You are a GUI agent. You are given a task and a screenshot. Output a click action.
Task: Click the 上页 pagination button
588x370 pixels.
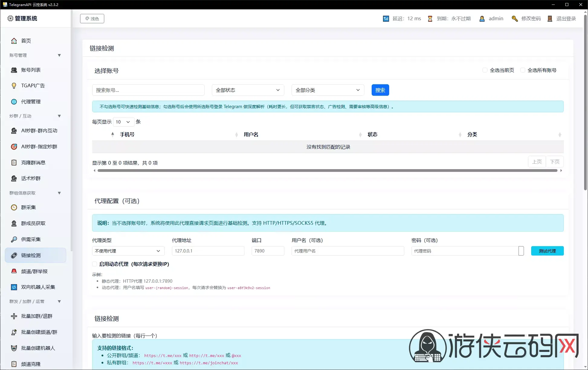pos(537,162)
